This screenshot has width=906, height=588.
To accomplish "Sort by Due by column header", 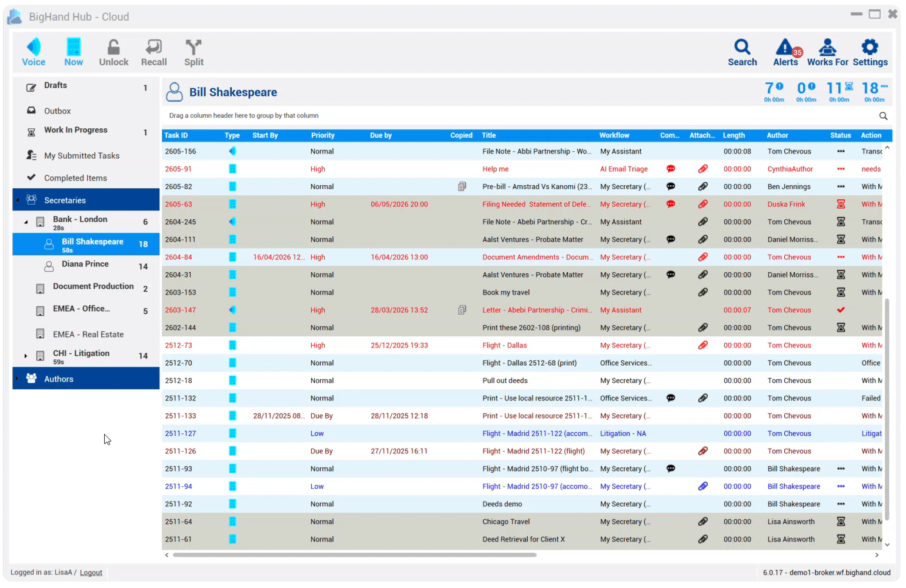I will [x=381, y=135].
